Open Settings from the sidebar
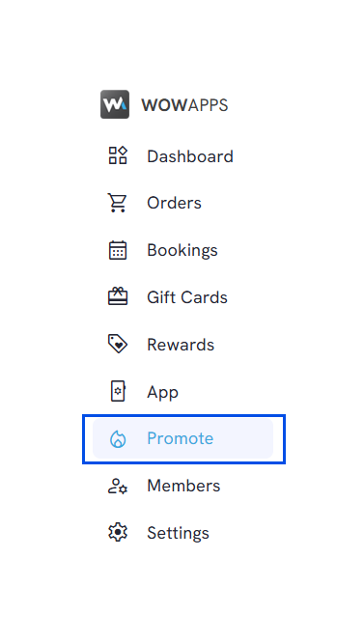Image resolution: width=364 pixels, height=642 pixels. (183, 533)
